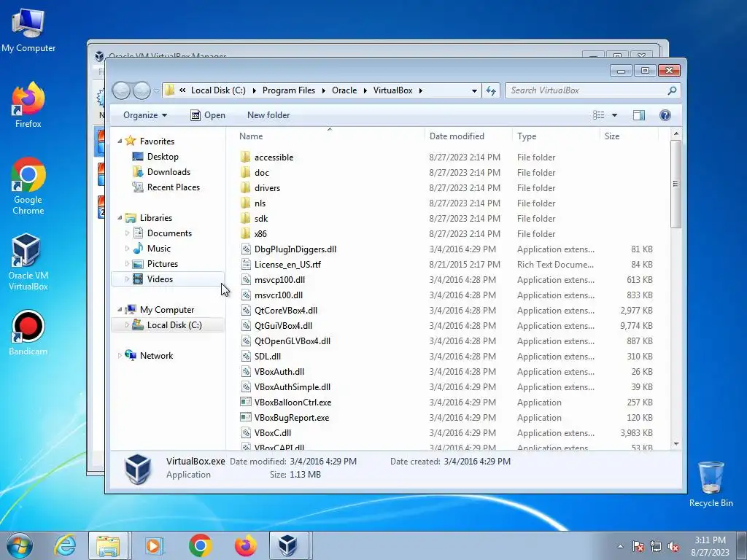The width and height of the screenshot is (747, 560).
Task: Select the accessible folder icon
Action: [245, 157]
